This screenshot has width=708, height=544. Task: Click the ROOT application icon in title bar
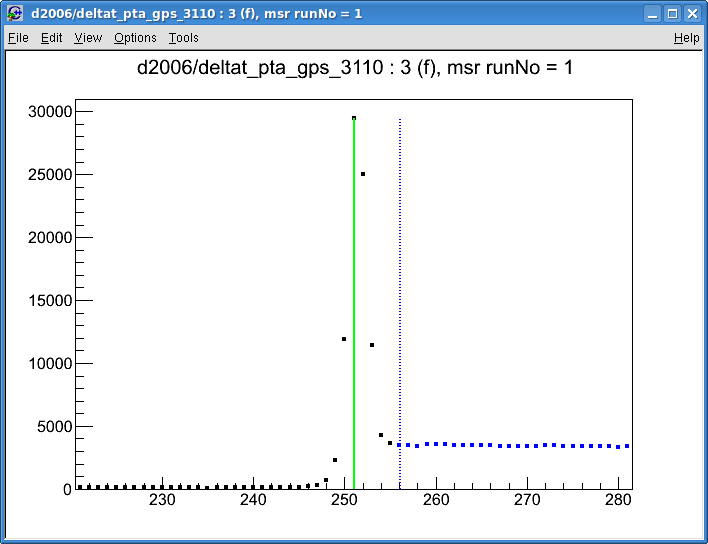click(15, 13)
